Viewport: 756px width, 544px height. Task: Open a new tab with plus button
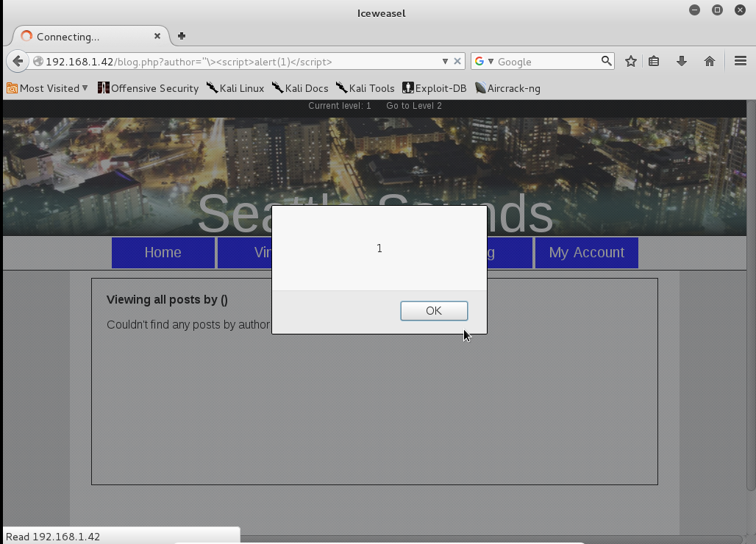(x=182, y=36)
